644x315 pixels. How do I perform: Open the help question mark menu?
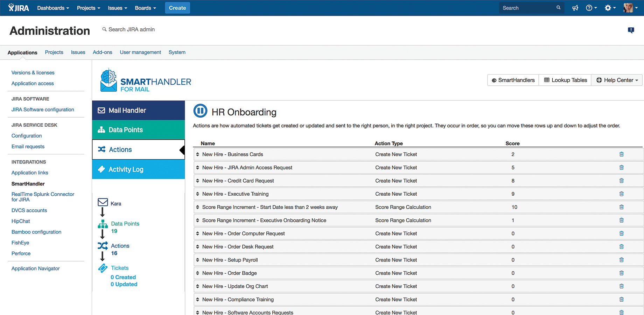coord(591,8)
